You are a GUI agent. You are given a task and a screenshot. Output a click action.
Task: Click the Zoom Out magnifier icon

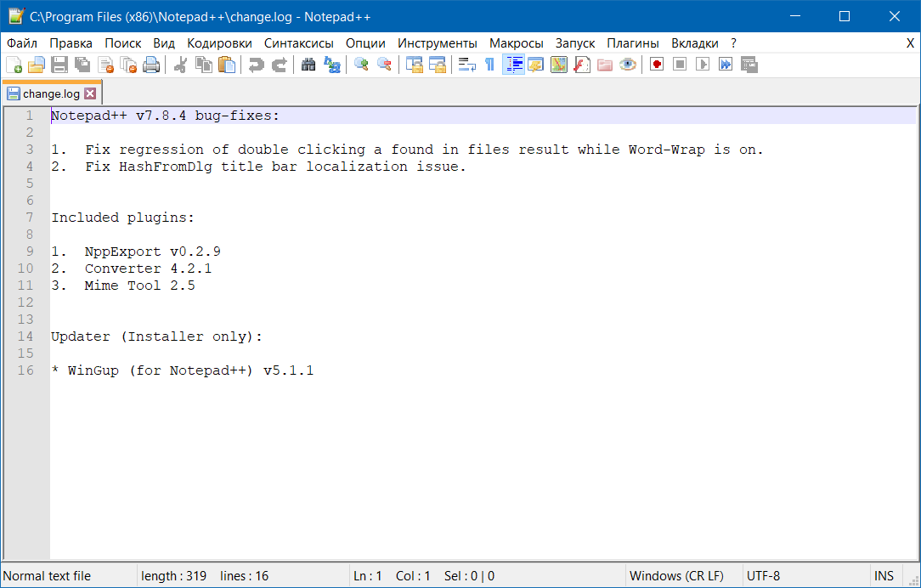(384, 65)
